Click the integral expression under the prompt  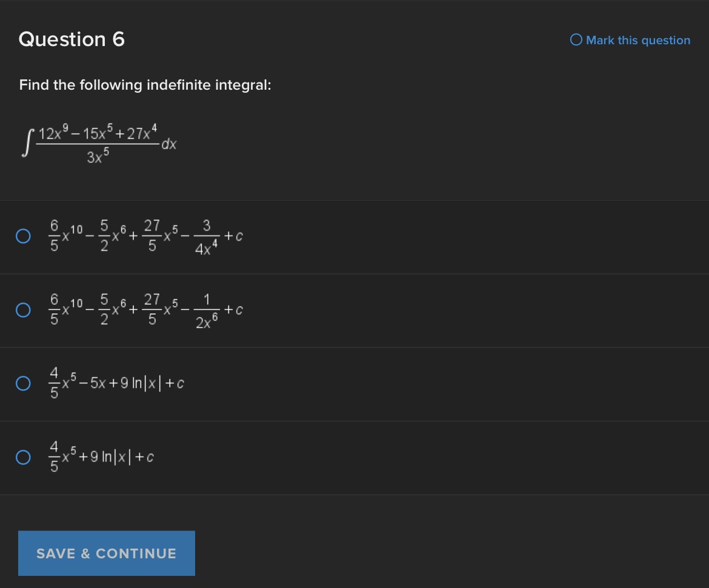[x=97, y=142]
